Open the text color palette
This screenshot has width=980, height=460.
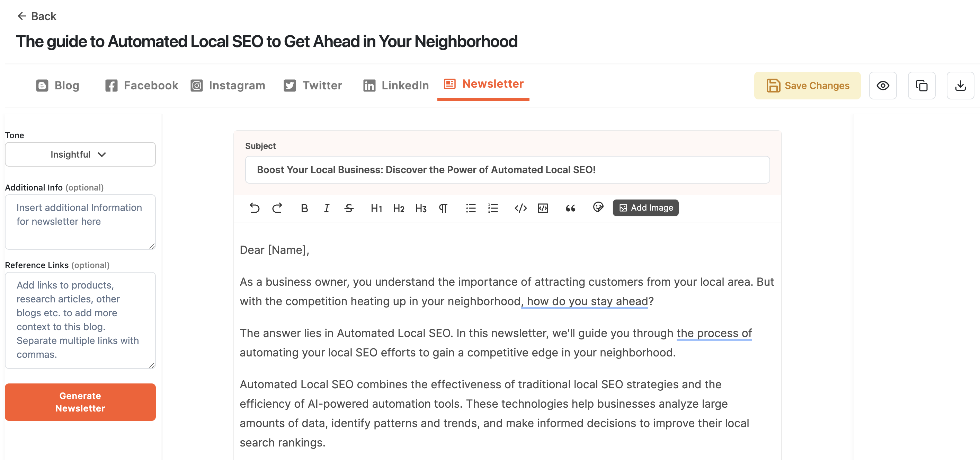598,207
